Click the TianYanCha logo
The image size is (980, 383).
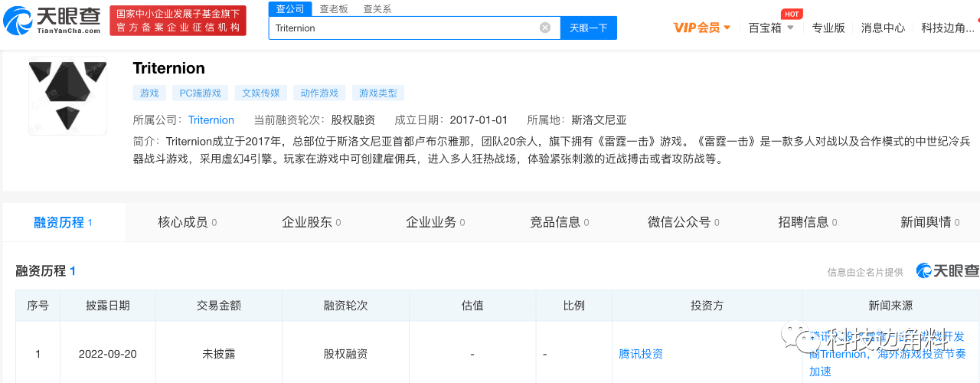[52, 21]
